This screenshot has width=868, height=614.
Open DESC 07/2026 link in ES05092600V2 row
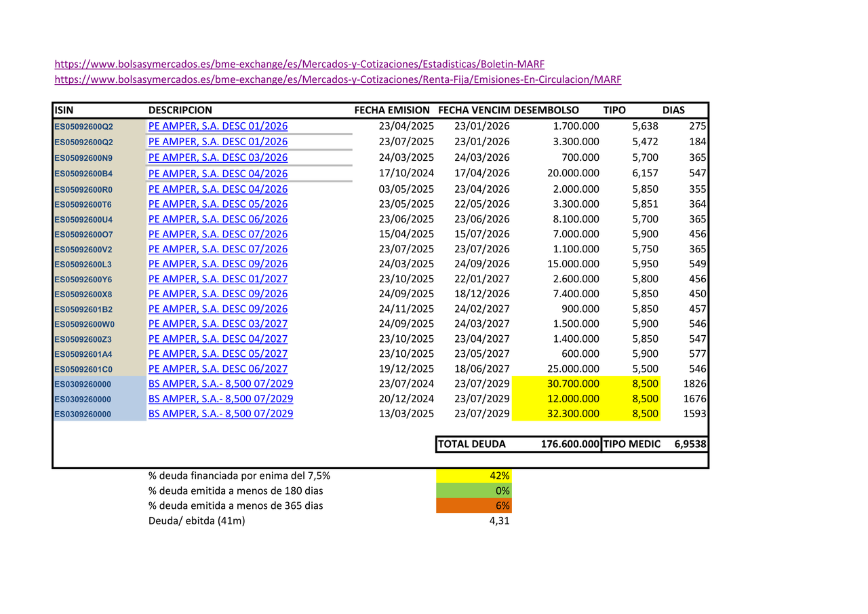pyautogui.click(x=218, y=249)
